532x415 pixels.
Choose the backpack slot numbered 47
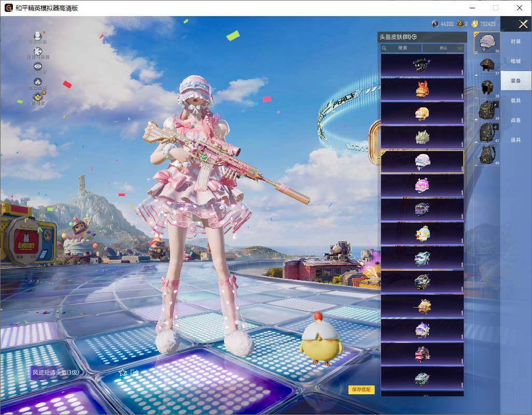tap(487, 132)
